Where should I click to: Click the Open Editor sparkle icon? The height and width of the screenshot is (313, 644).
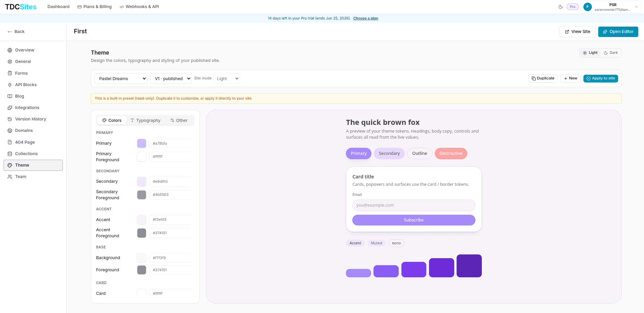605,32
